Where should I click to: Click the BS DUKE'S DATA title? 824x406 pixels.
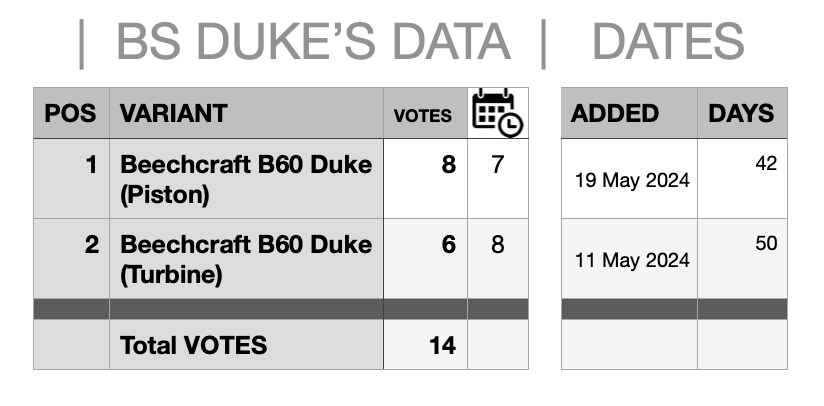313,41
